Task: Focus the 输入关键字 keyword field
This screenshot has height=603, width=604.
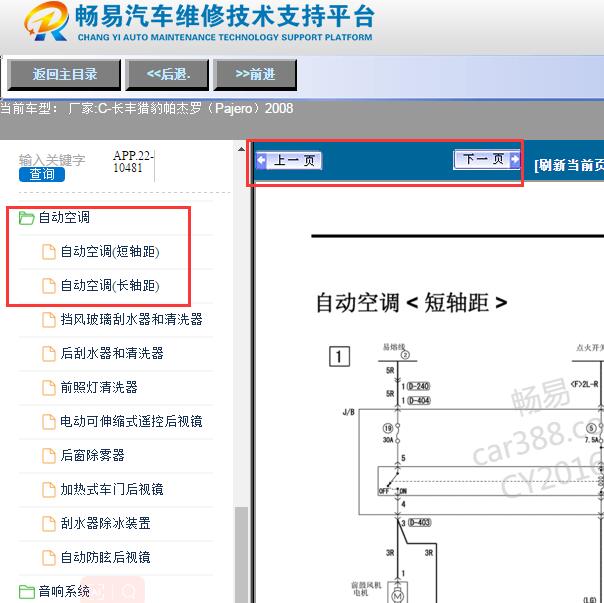Action: click(52, 160)
